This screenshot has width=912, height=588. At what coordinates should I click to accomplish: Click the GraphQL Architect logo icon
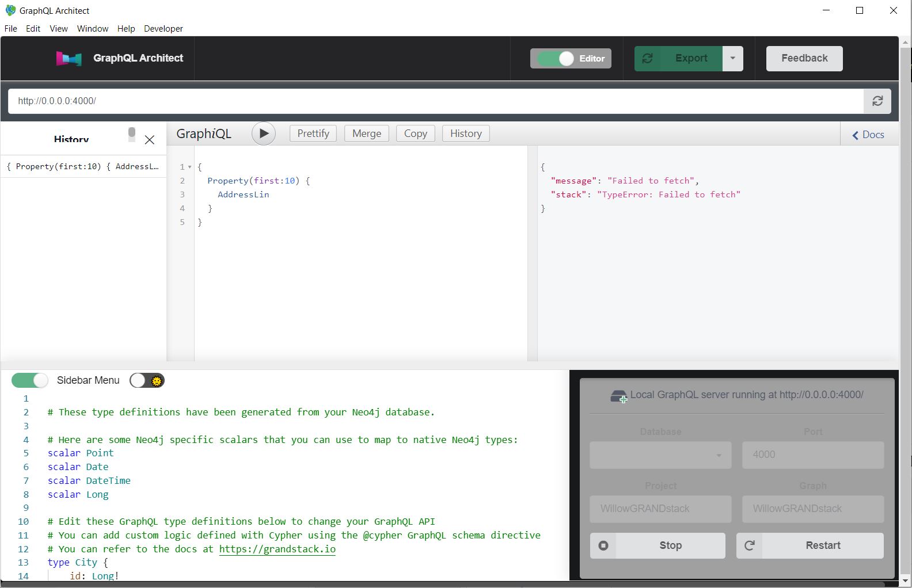pos(69,58)
